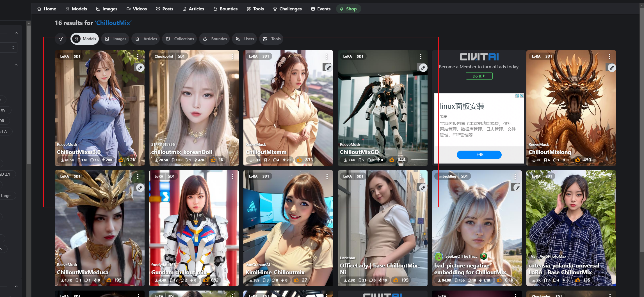Open Posts in top navigation
Screen dimensions: 644x297
coord(165,9)
